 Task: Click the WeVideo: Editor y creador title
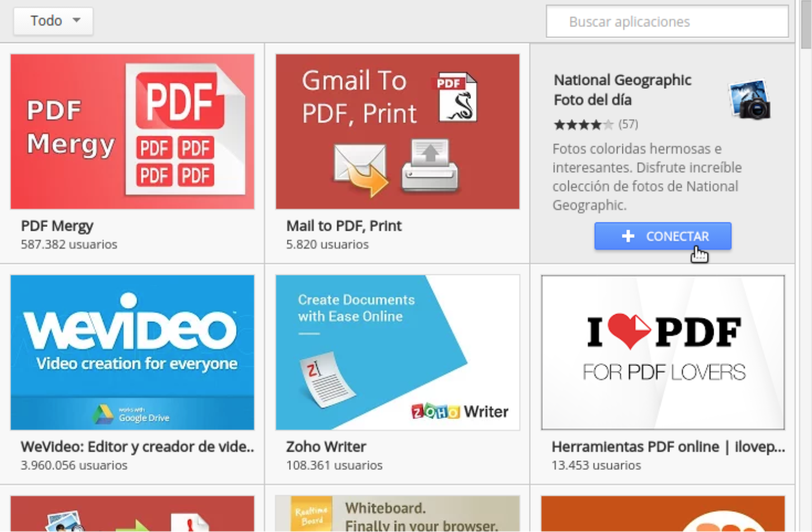138,446
